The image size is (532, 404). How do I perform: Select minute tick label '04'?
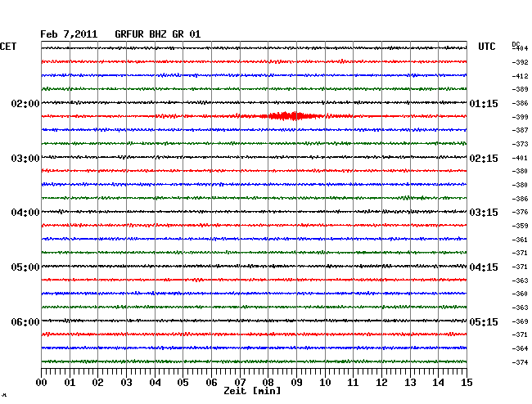tap(155, 382)
